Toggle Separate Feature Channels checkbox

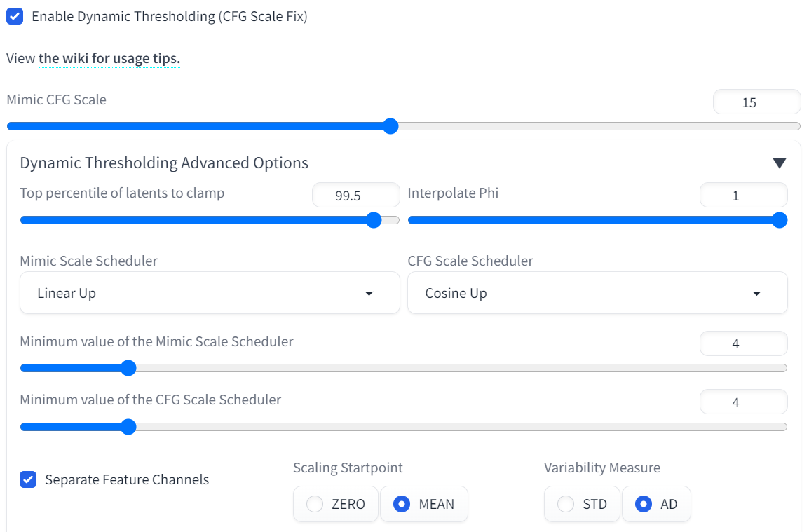pyautogui.click(x=29, y=480)
